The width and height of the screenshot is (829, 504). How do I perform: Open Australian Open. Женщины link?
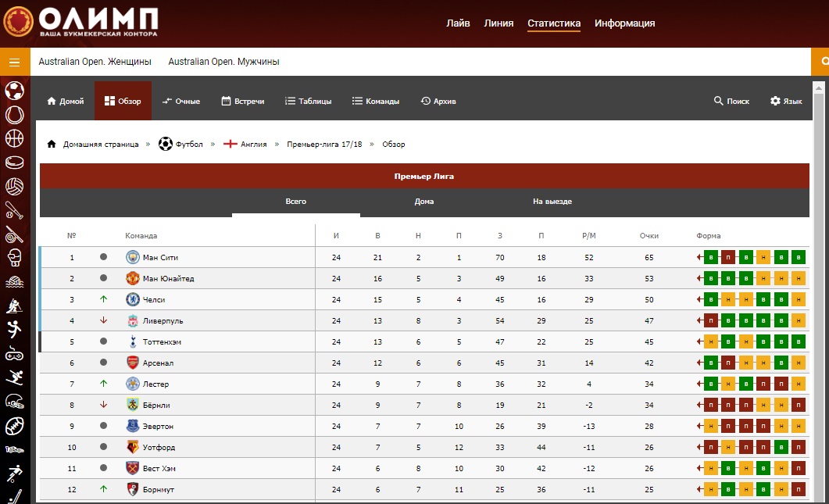click(95, 62)
